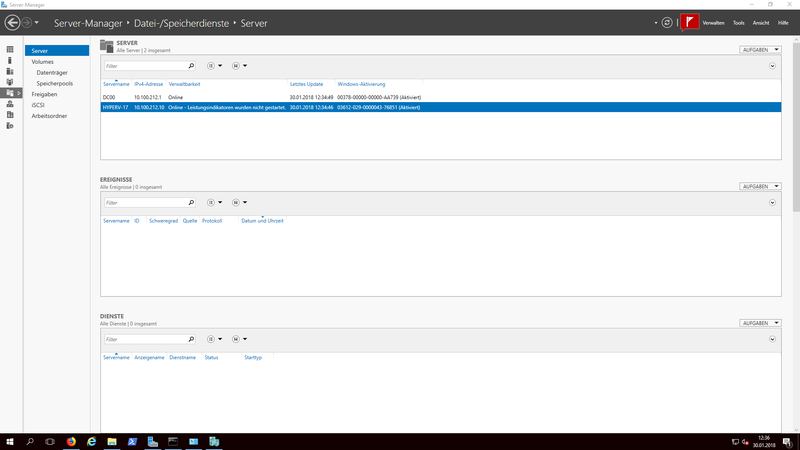This screenshot has width=800, height=450.
Task: Open the Ansicht menu
Action: [761, 23]
